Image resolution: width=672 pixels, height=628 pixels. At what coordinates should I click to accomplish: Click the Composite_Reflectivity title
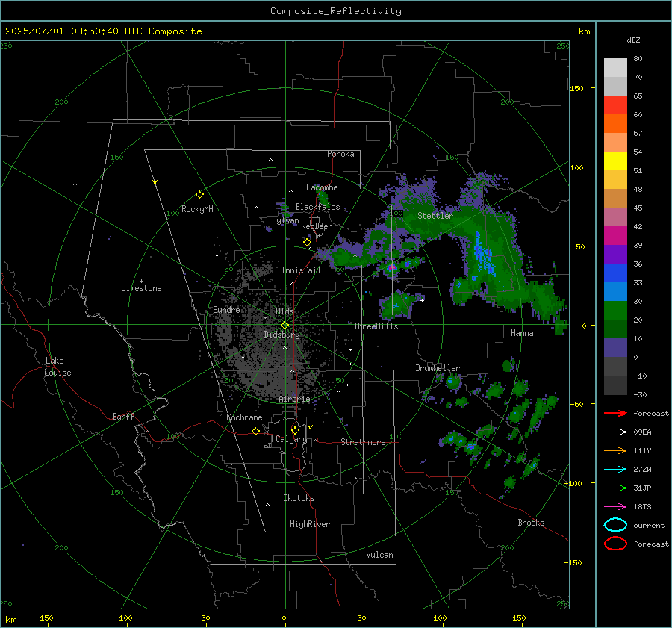point(335,11)
